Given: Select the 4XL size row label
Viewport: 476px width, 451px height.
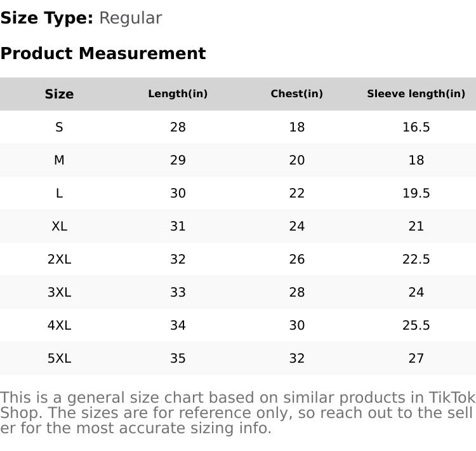Looking at the screenshot, I should [59, 325].
